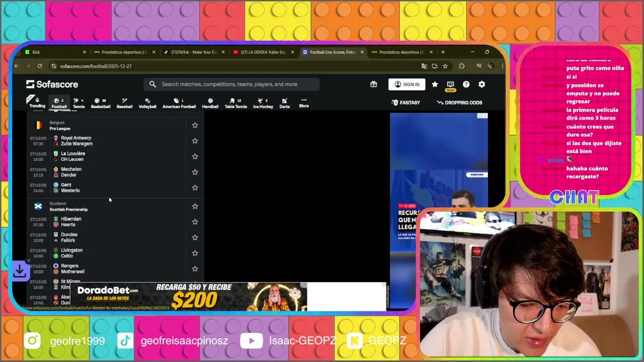Open the Trending sports tab
Viewport: 644px width, 362px height.
(x=37, y=103)
